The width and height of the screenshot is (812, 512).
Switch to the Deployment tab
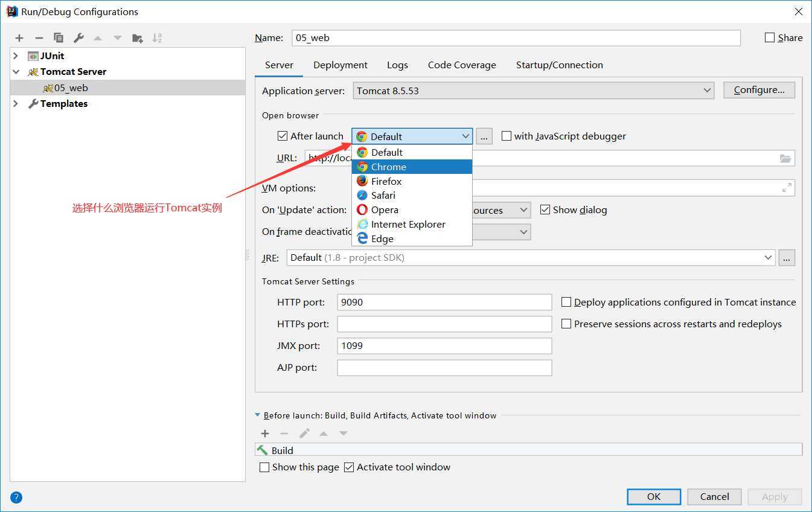click(x=340, y=65)
